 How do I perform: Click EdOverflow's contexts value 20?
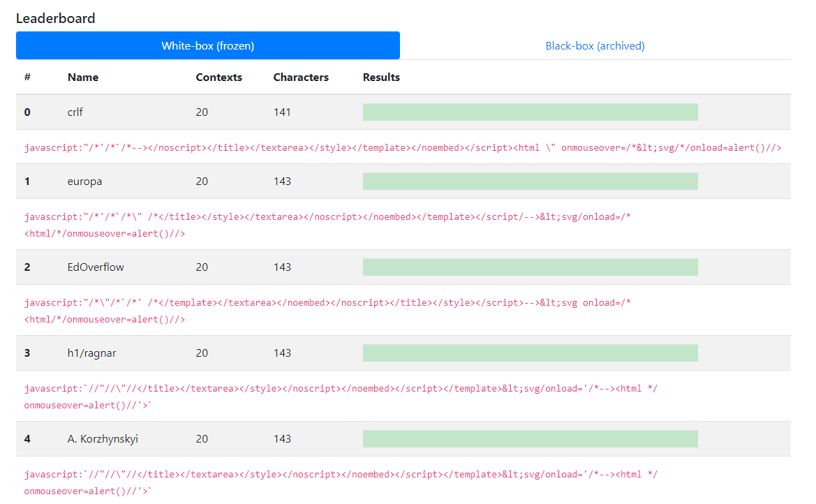(x=202, y=267)
